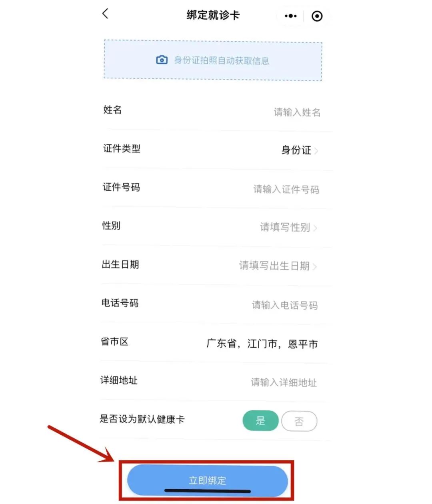The width and height of the screenshot is (432, 504).
Task: Click the back arrow at top left
Action: tap(105, 14)
